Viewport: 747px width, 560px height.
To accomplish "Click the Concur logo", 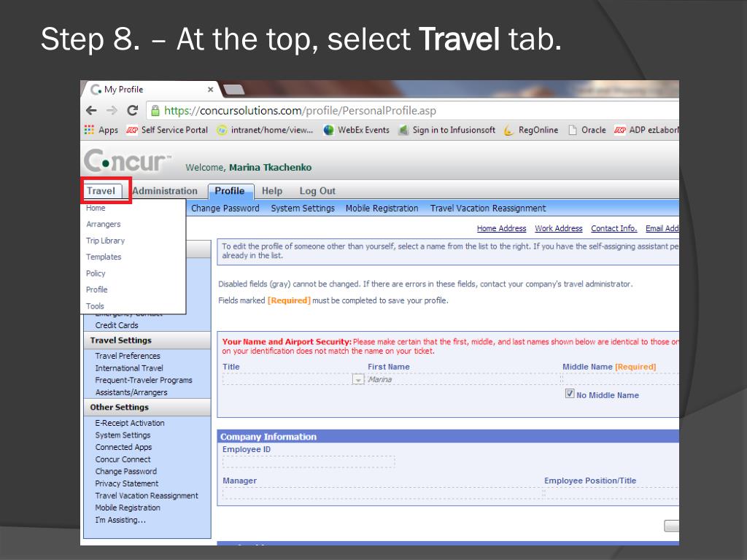I will 127,161.
